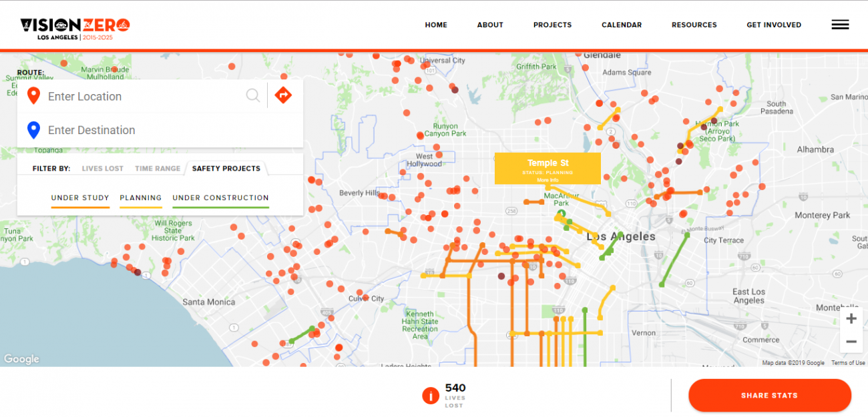Click the City Terrace map label
The height and width of the screenshot is (417, 868).
[x=724, y=240]
